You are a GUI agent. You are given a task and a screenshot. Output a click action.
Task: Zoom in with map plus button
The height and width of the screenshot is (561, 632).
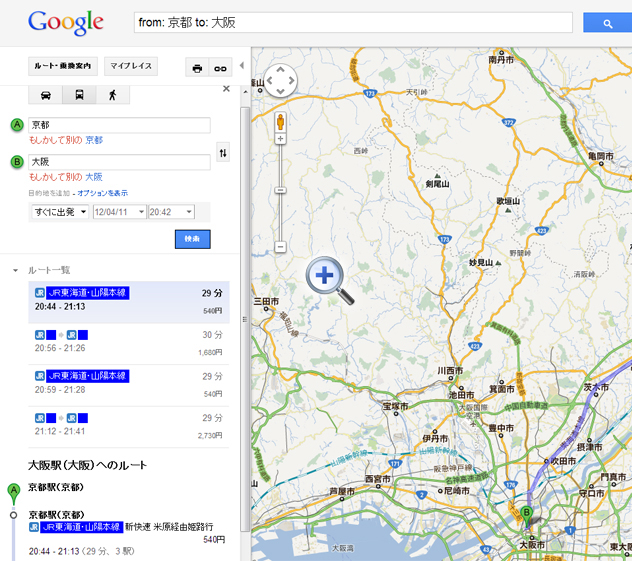[281, 139]
